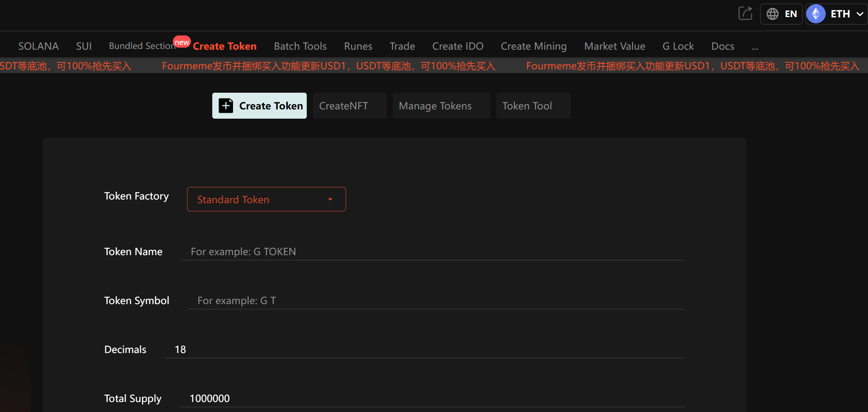Open the ETH network chevron dropdown
The width and height of the screenshot is (868, 412).
860,14
